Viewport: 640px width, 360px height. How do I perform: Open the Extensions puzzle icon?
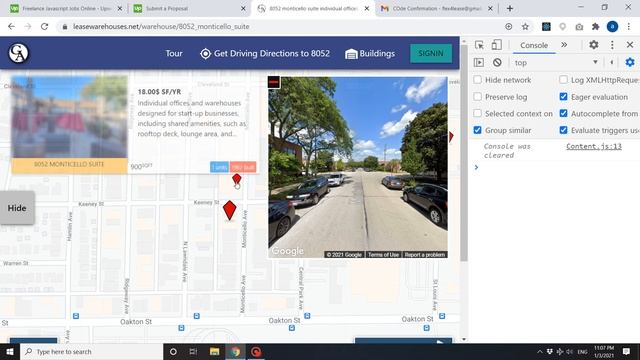click(596, 27)
